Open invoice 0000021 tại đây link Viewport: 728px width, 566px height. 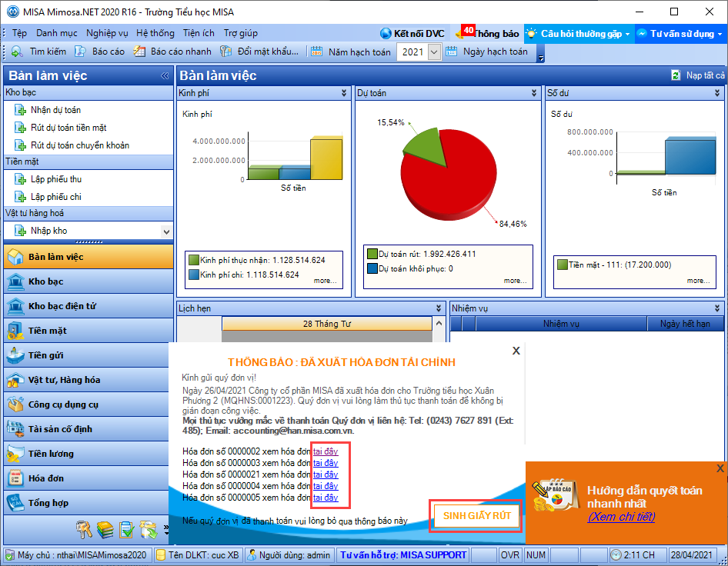(326, 474)
